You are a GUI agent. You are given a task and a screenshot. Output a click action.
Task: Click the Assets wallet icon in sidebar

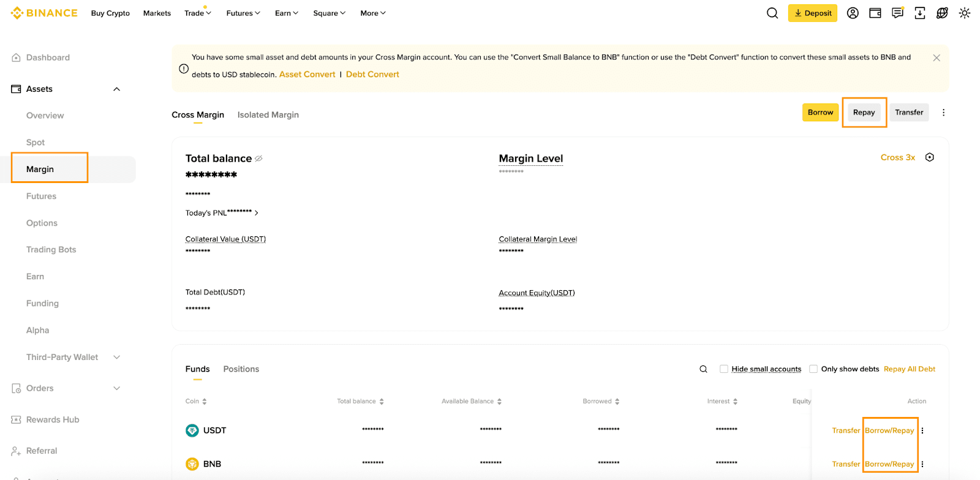[x=16, y=89]
